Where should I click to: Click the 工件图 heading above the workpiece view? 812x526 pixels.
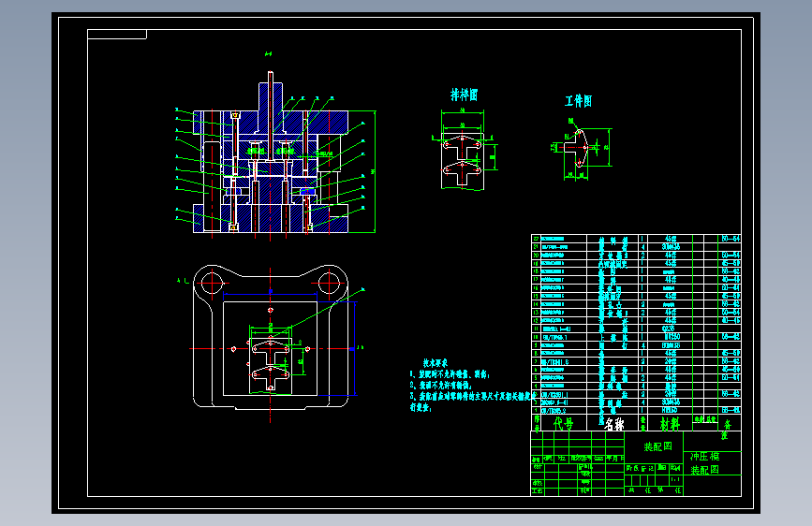578,101
